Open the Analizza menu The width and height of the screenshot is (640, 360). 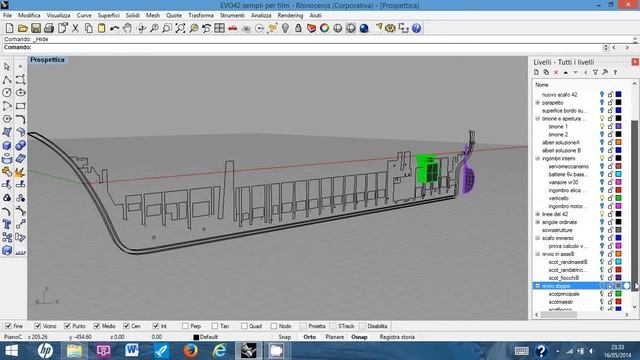pyautogui.click(x=261, y=15)
